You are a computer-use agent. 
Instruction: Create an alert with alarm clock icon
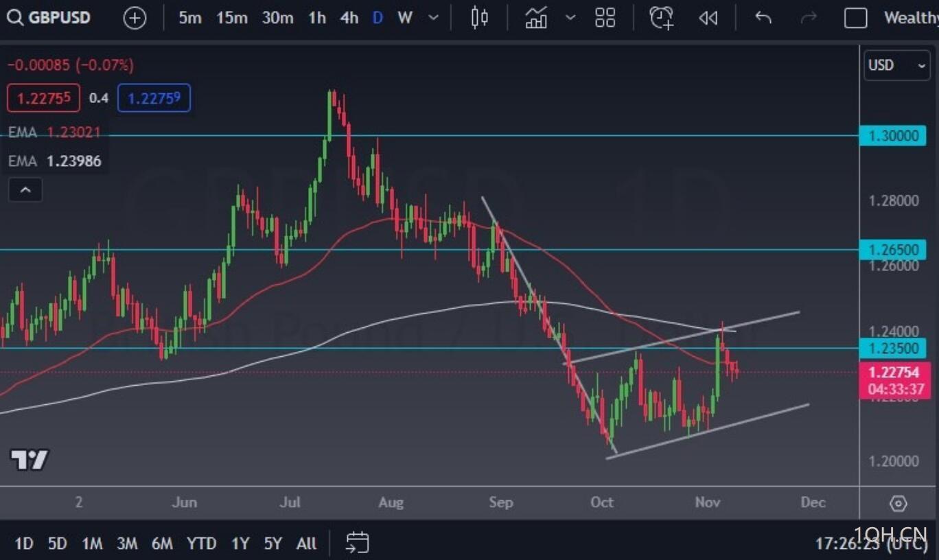pos(661,18)
